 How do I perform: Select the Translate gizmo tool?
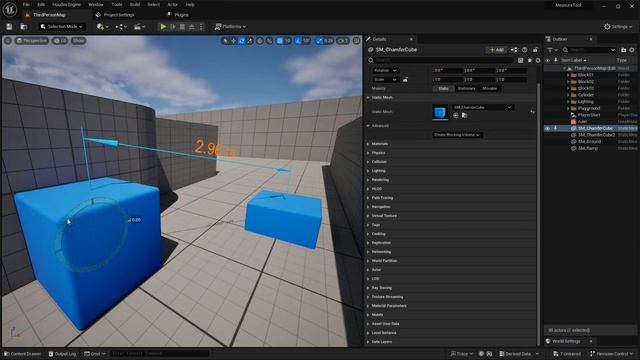tap(233, 41)
